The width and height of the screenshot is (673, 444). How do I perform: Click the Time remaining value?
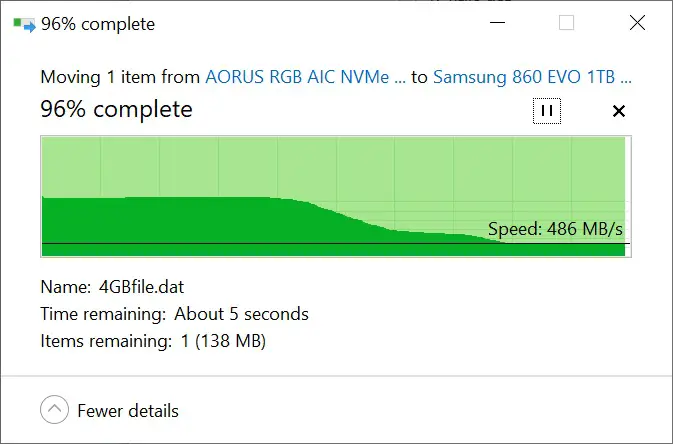241,314
